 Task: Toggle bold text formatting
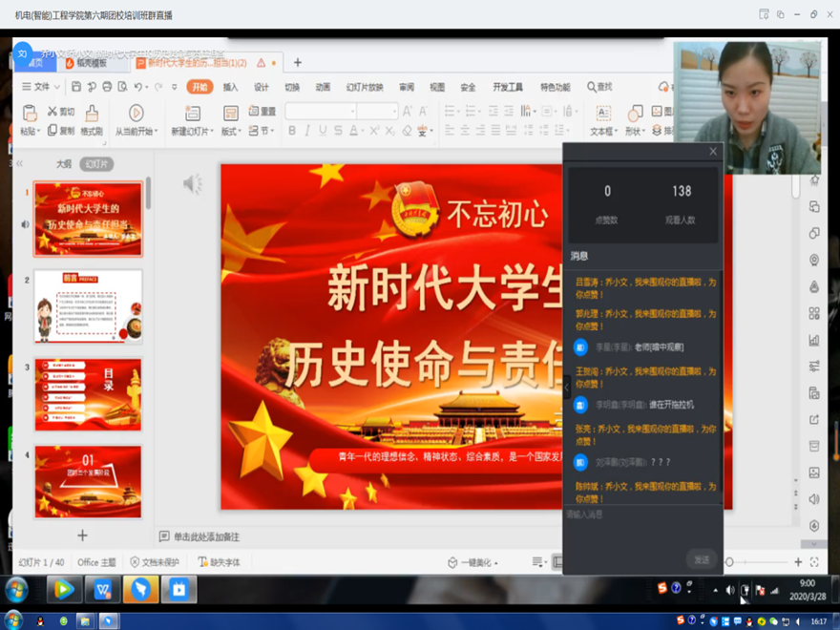pos(292,131)
